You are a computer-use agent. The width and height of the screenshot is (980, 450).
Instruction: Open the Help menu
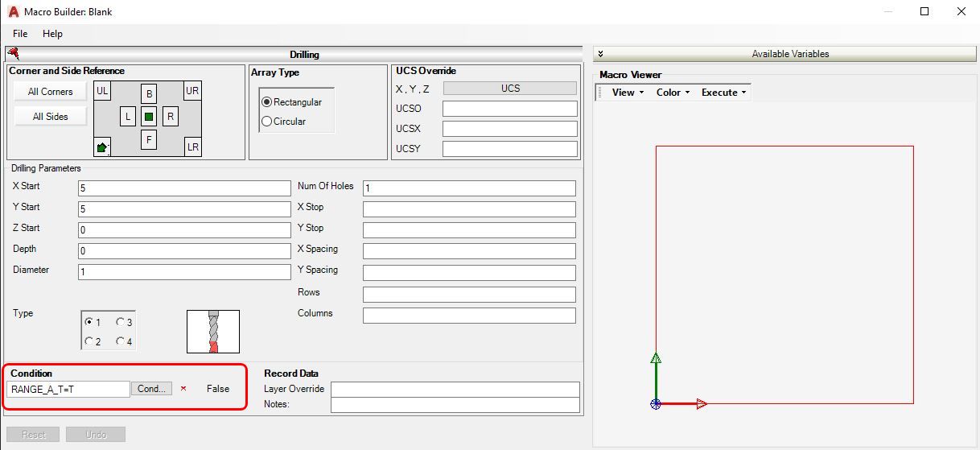(52, 34)
